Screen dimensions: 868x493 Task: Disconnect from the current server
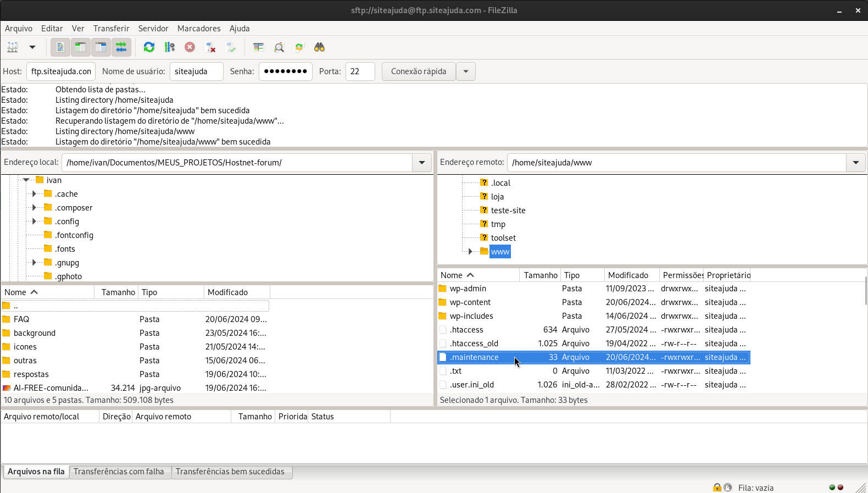[210, 47]
